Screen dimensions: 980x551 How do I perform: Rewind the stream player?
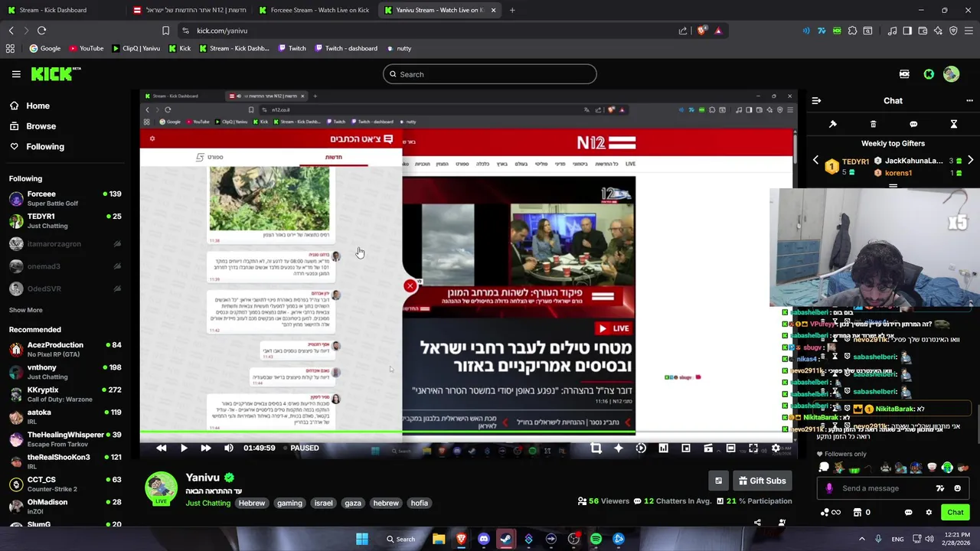[162, 448]
